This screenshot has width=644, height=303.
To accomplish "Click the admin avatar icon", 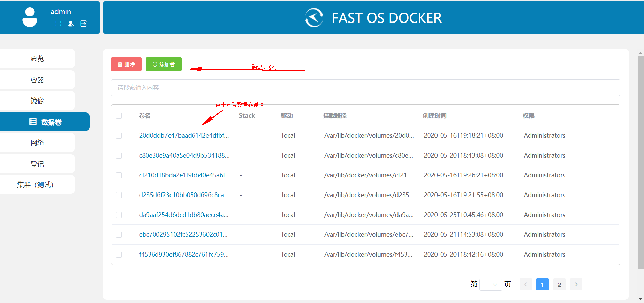I will [x=30, y=17].
